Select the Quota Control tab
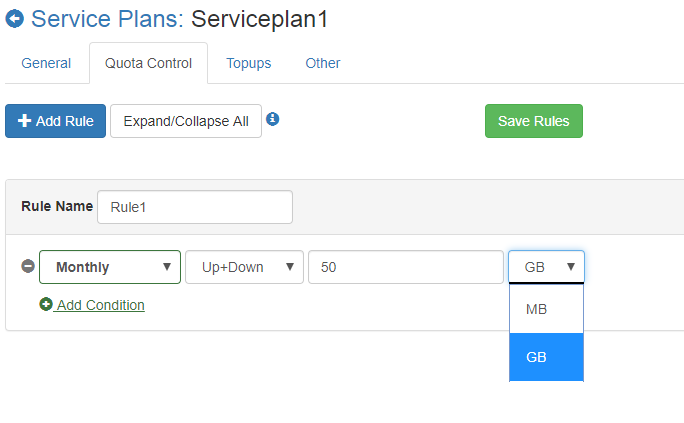The width and height of the screenshot is (684, 423). pos(148,63)
